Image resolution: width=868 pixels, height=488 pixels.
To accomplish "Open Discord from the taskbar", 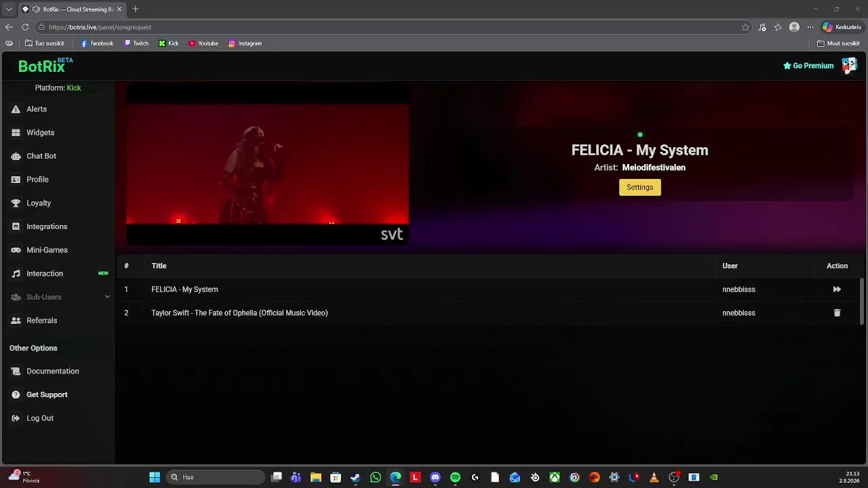I will pos(435,478).
